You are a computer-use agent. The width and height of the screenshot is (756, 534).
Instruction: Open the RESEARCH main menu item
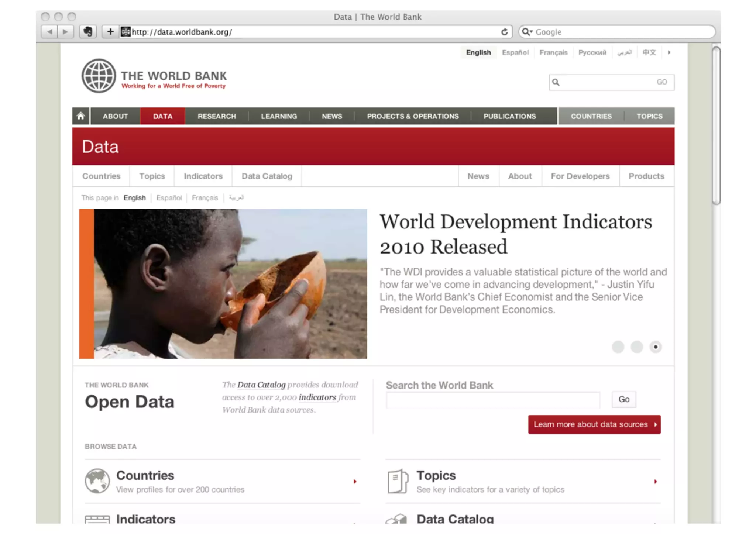[x=217, y=116]
